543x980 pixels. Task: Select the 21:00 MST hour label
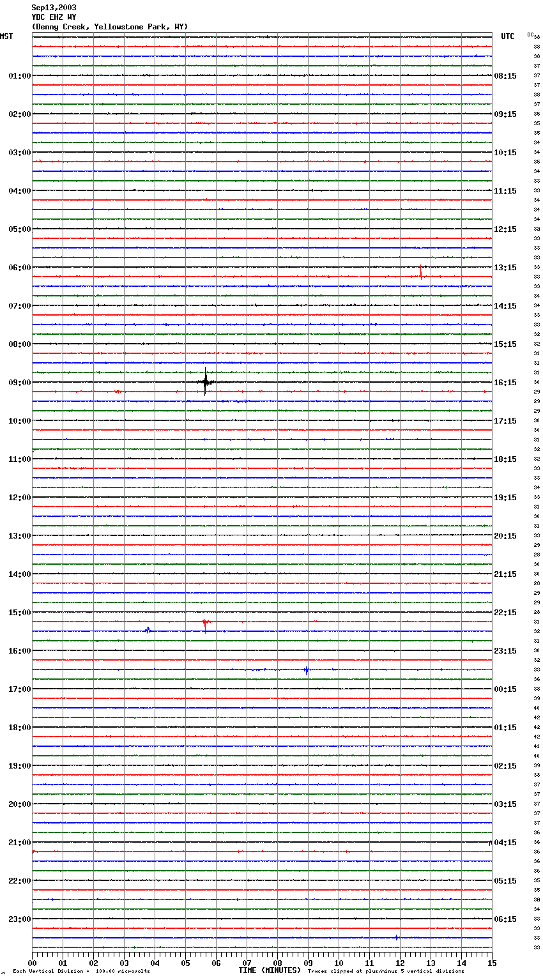[19, 843]
